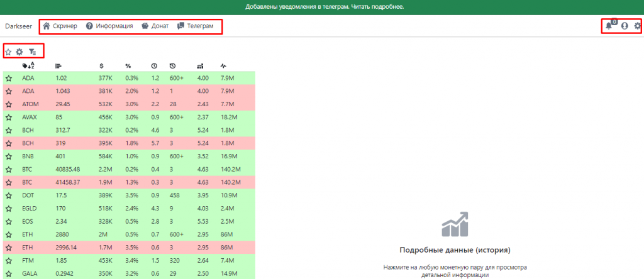644x279 pixels.
Task: Click the green Telegram notifications announcement banner
Action: tap(322, 7)
